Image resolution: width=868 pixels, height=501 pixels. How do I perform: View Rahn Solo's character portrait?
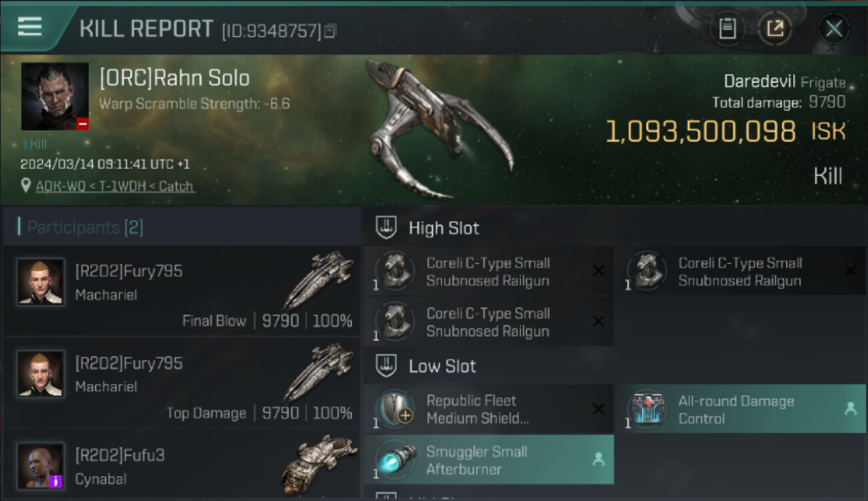pos(55,96)
